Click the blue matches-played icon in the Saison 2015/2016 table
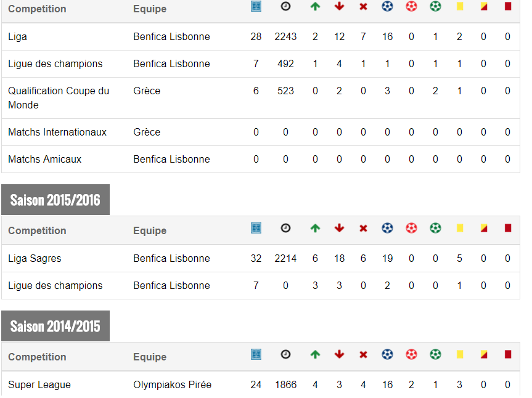The width and height of the screenshot is (532, 398). pos(256,228)
